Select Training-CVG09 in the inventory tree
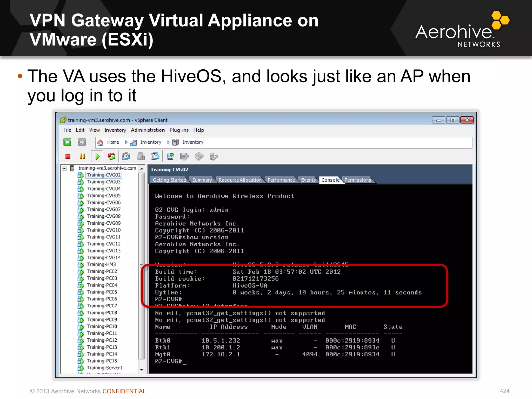532x399 pixels. click(x=104, y=223)
